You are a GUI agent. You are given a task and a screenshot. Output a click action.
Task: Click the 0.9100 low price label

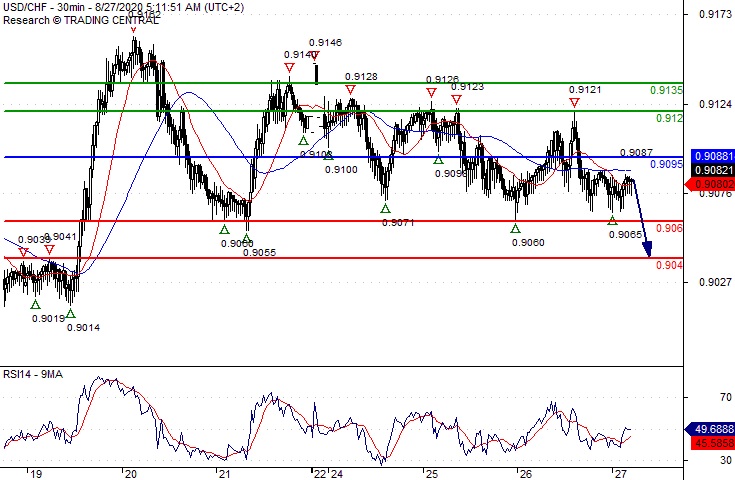341,170
